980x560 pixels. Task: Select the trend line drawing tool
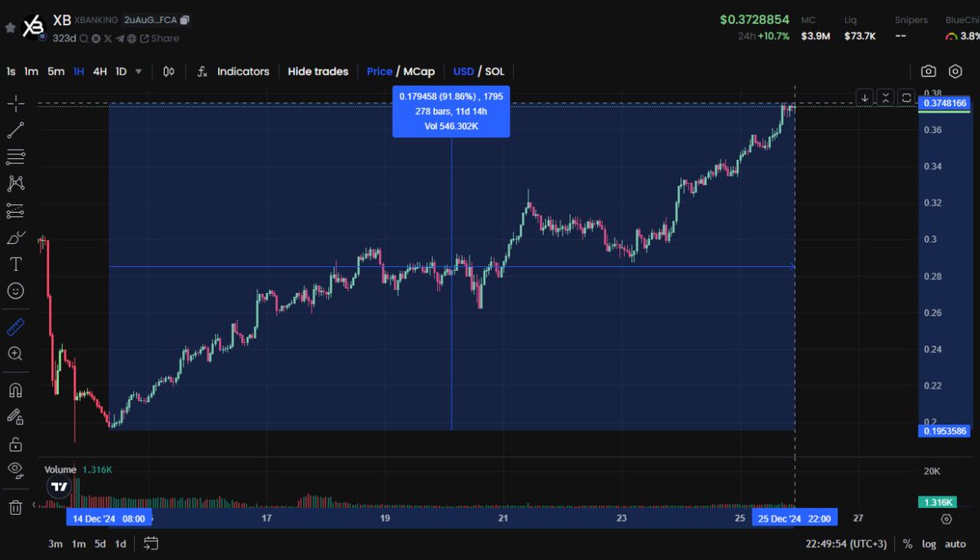tap(16, 130)
